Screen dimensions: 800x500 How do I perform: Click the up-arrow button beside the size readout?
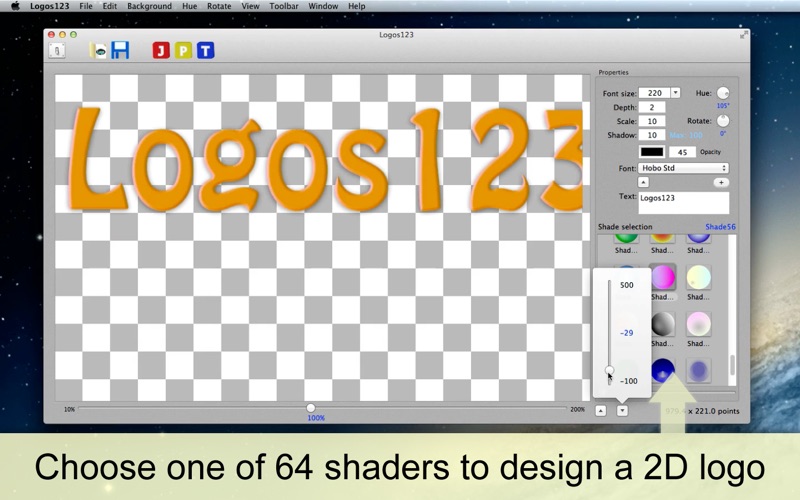tap(601, 411)
